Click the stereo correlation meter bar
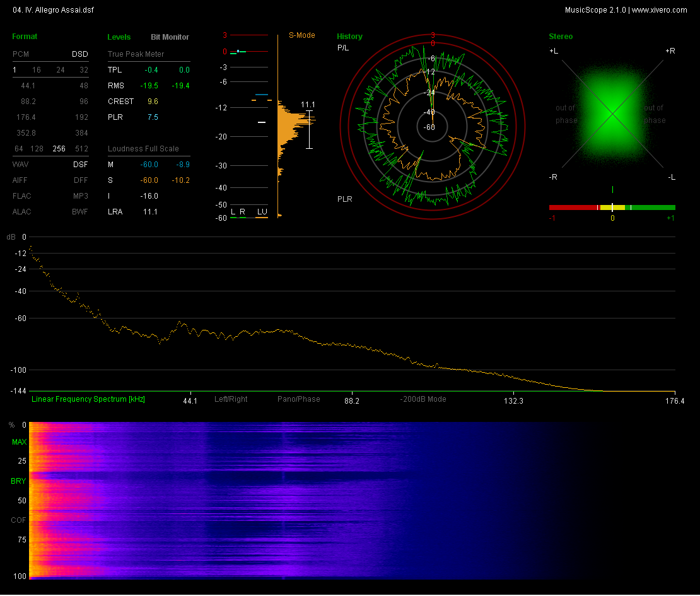Viewport: 700px width, 596px height. tap(612, 207)
